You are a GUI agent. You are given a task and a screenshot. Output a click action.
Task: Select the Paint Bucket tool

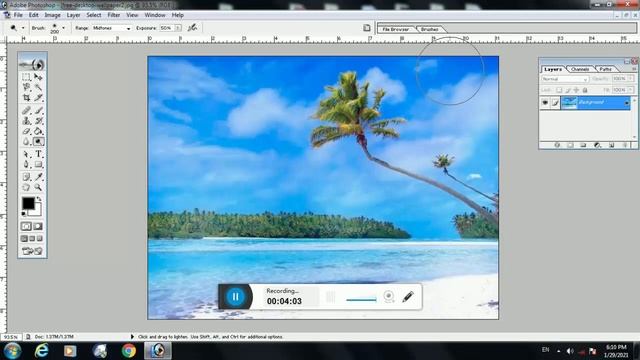click(38, 131)
